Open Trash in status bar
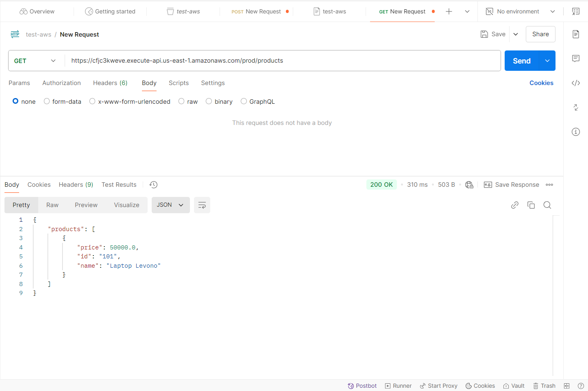Screen dimensions: 588x391 click(x=544, y=386)
